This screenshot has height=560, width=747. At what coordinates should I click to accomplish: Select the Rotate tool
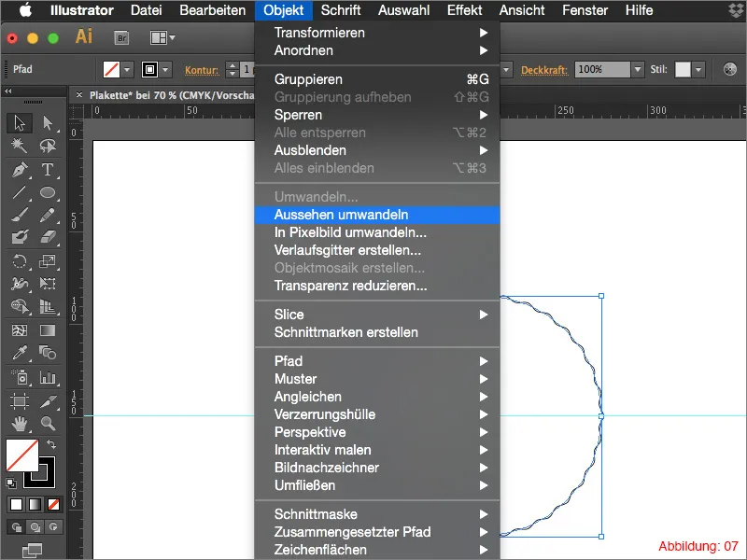[x=20, y=261]
